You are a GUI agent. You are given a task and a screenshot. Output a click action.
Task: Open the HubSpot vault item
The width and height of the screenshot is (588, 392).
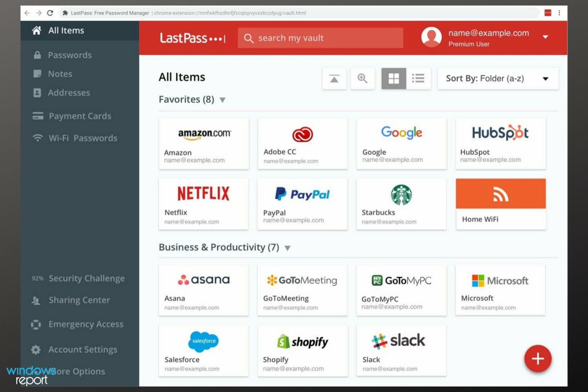[501, 144]
